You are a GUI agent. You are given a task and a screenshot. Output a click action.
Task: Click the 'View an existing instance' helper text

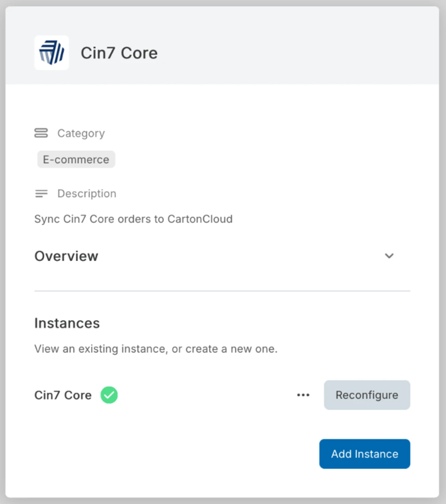[x=156, y=349]
